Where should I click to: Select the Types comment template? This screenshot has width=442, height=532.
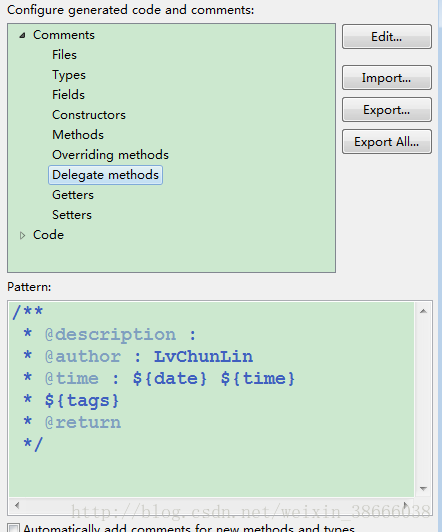coord(69,75)
